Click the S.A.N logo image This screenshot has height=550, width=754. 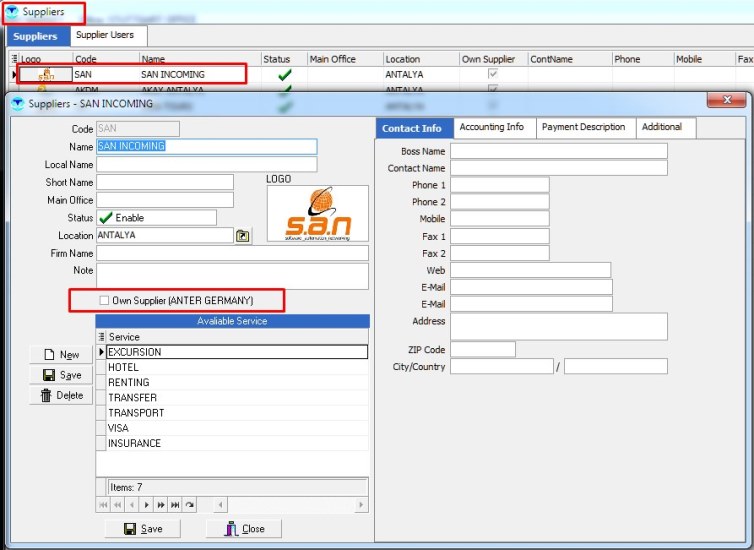pyautogui.click(x=317, y=214)
